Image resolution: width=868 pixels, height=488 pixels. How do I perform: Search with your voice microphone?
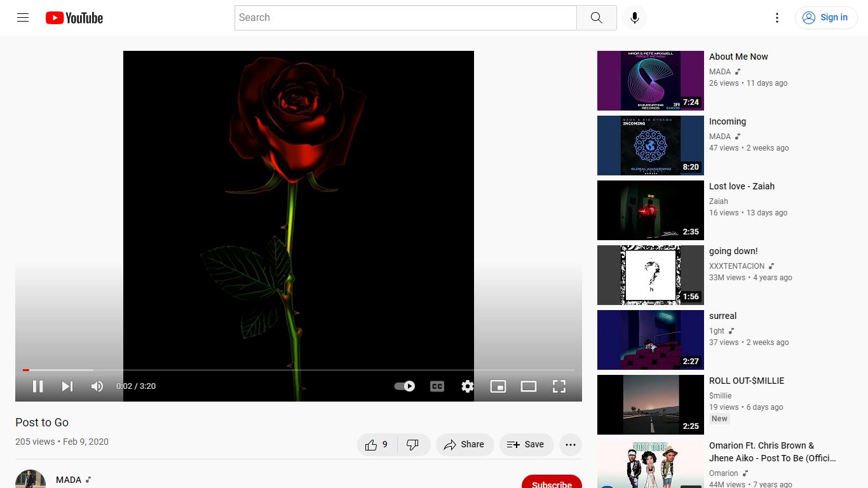coord(634,18)
